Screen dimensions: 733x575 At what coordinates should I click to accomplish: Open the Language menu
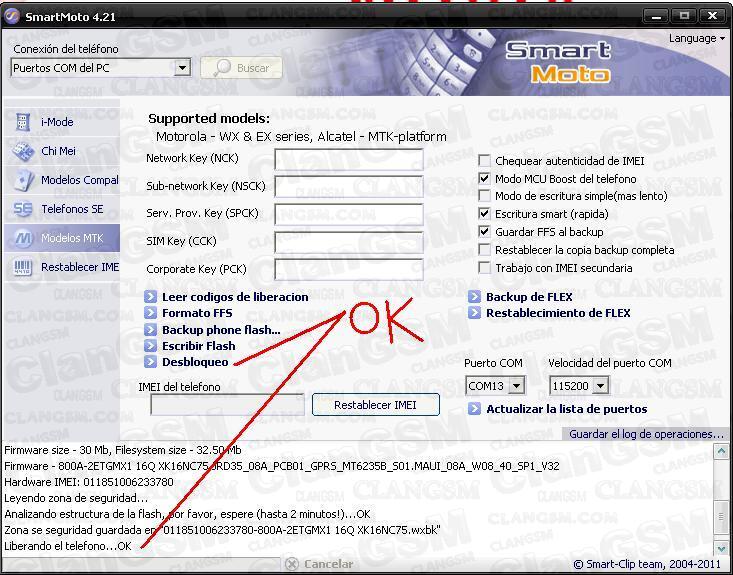[697, 38]
